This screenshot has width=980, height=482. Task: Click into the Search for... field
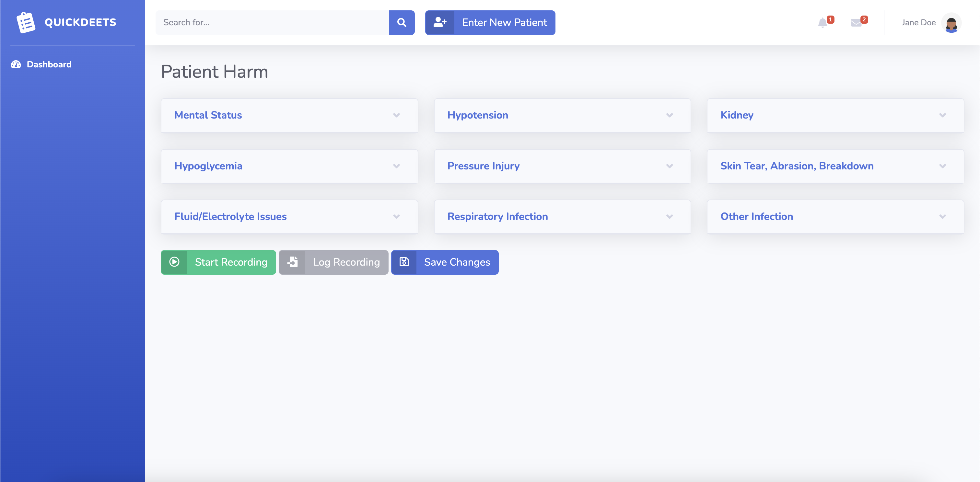(x=272, y=22)
